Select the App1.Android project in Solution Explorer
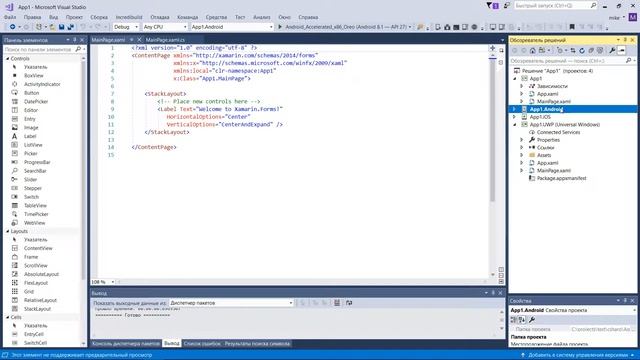This screenshot has width=640, height=360. tap(546, 109)
